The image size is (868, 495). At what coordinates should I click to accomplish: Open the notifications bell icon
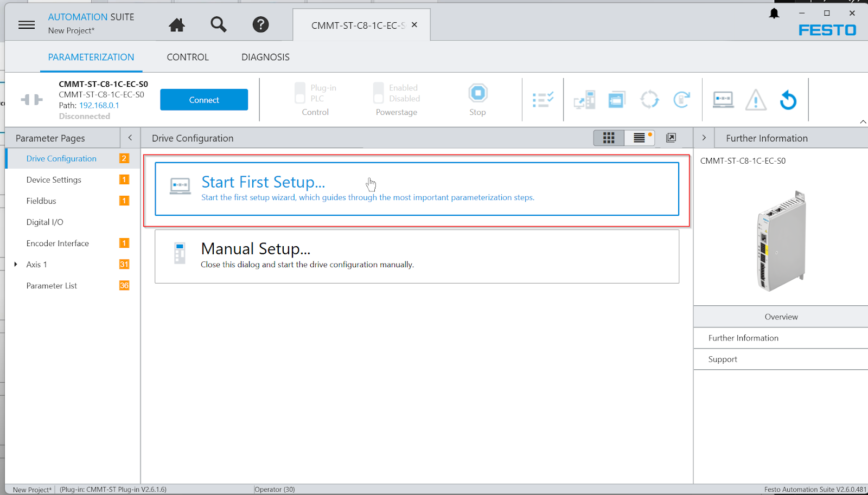774,14
